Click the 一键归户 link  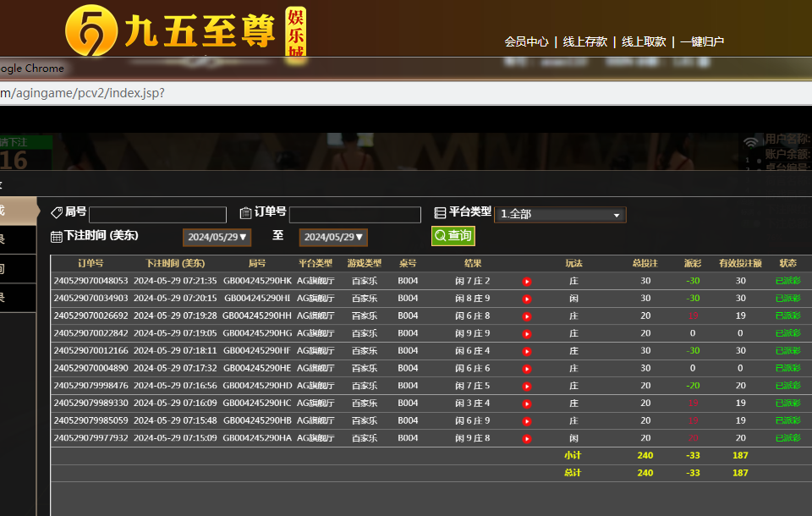point(702,41)
